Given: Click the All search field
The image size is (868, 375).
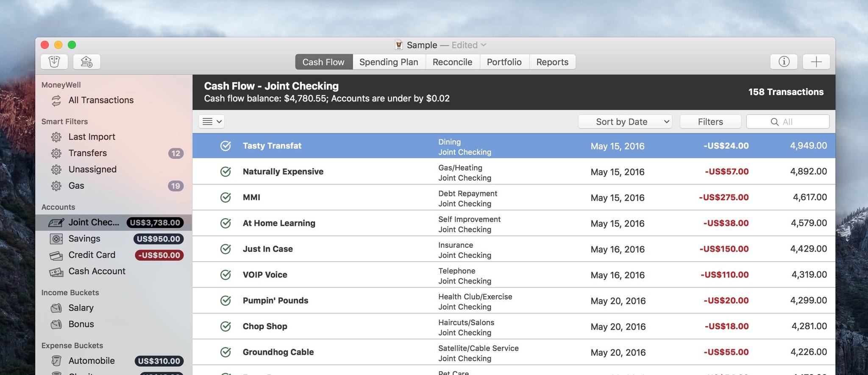Looking at the screenshot, I should [x=787, y=122].
